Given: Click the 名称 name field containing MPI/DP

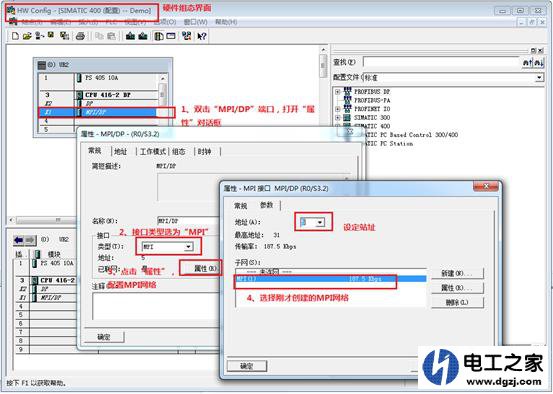Looking at the screenshot, I should click(188, 221).
